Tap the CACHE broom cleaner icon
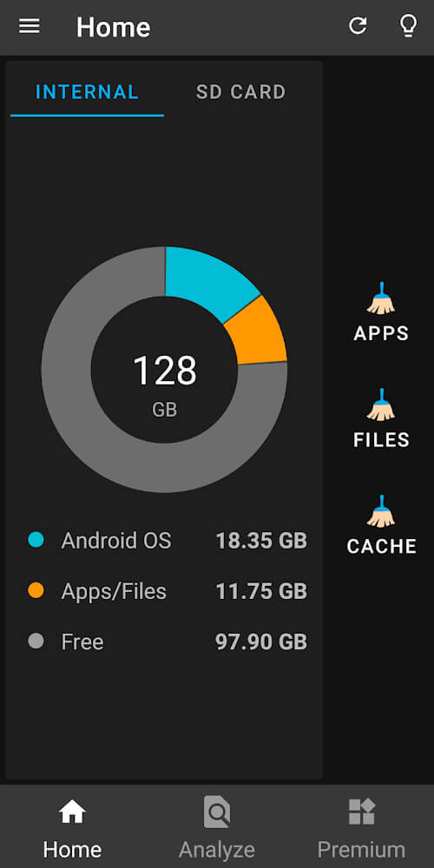This screenshot has width=434, height=868. pyautogui.click(x=381, y=511)
